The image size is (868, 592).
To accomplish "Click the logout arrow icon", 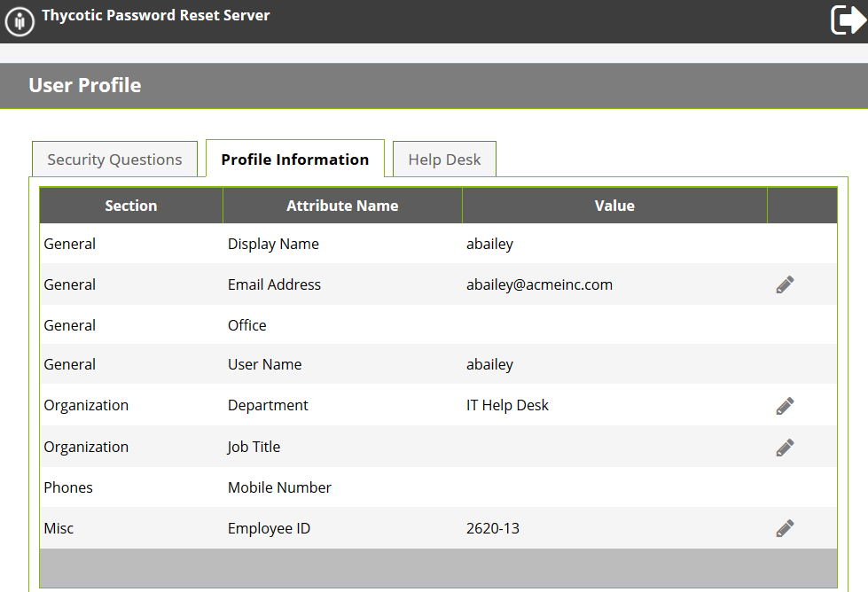I will tap(848, 19).
